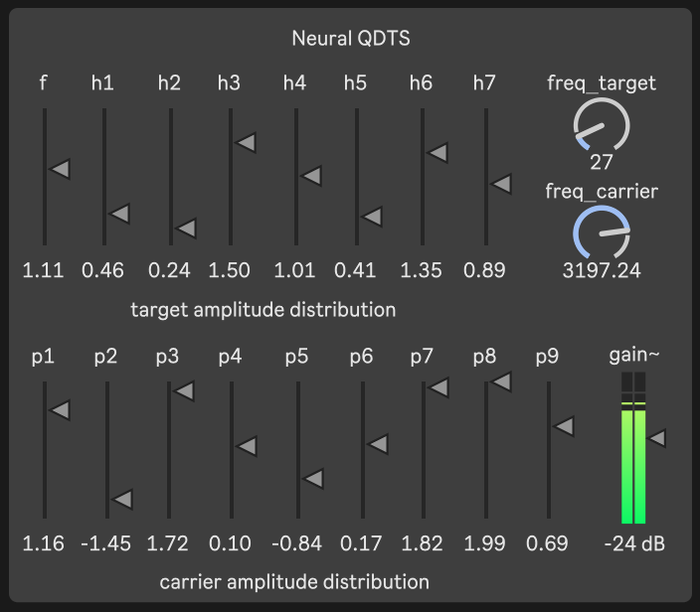Click the p5 slider handle
The height and width of the screenshot is (612, 700).
pos(313,480)
